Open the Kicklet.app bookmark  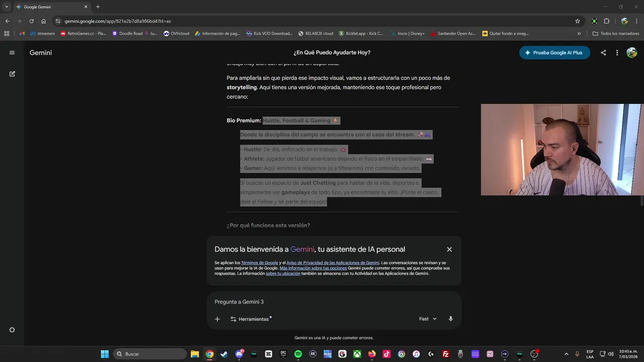click(361, 34)
